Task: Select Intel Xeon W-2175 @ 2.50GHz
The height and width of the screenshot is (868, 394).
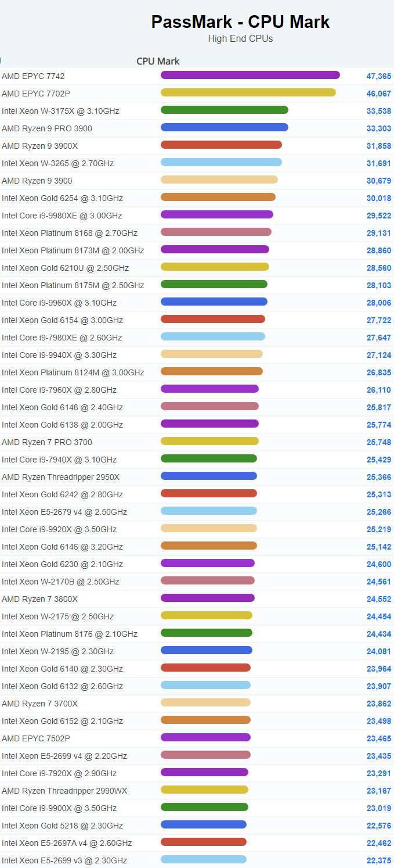Action: pos(58,616)
